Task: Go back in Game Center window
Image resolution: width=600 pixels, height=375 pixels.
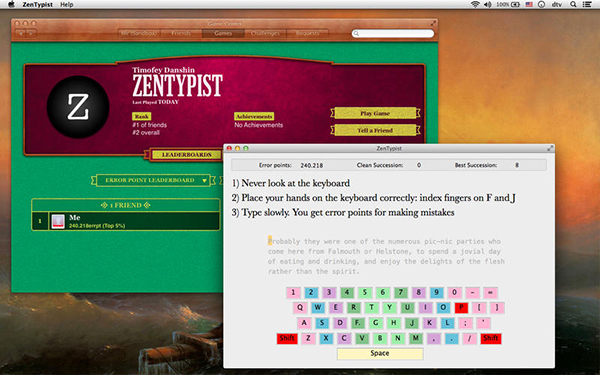Action: point(21,33)
